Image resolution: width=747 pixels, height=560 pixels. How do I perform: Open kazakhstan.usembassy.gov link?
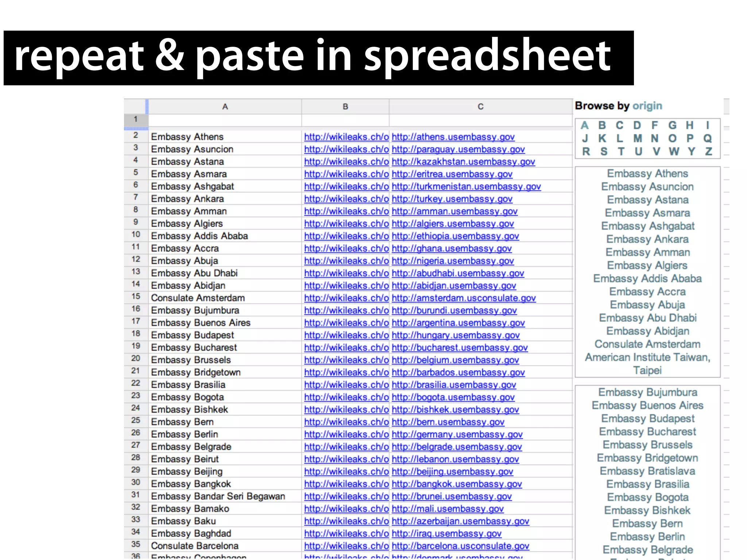(x=463, y=162)
